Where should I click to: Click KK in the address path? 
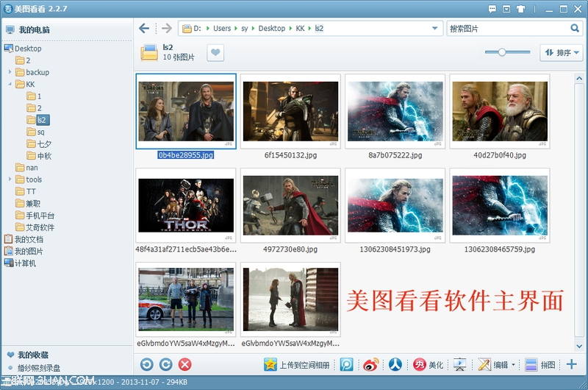pyautogui.click(x=300, y=28)
